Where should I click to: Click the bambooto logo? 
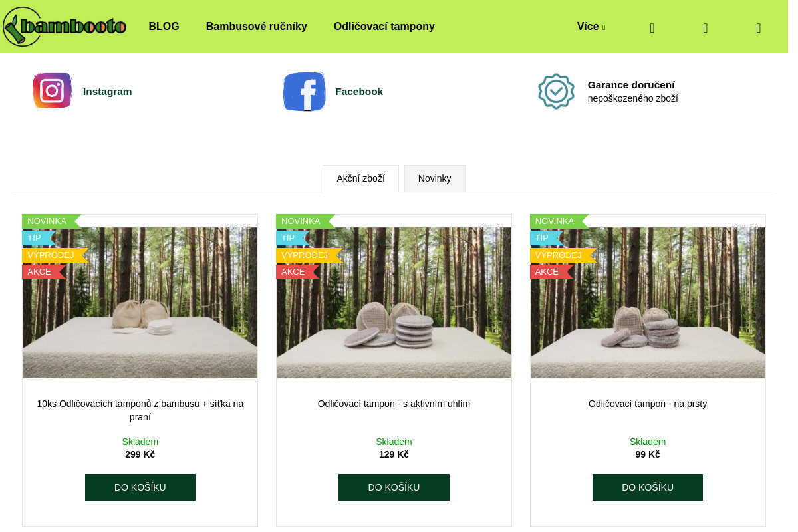click(65, 27)
